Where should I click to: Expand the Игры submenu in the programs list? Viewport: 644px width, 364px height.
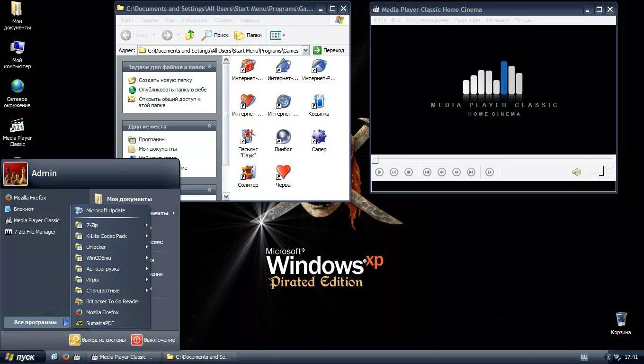(111, 280)
